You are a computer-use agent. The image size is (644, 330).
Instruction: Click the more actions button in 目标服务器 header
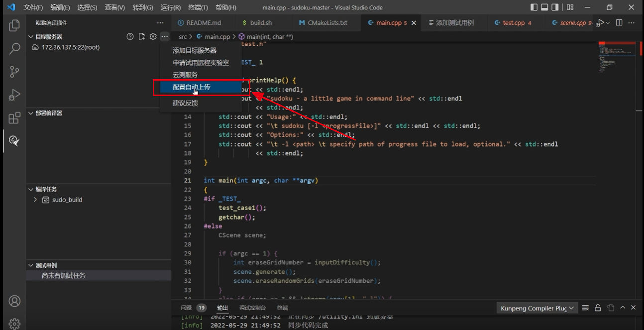[x=165, y=37]
